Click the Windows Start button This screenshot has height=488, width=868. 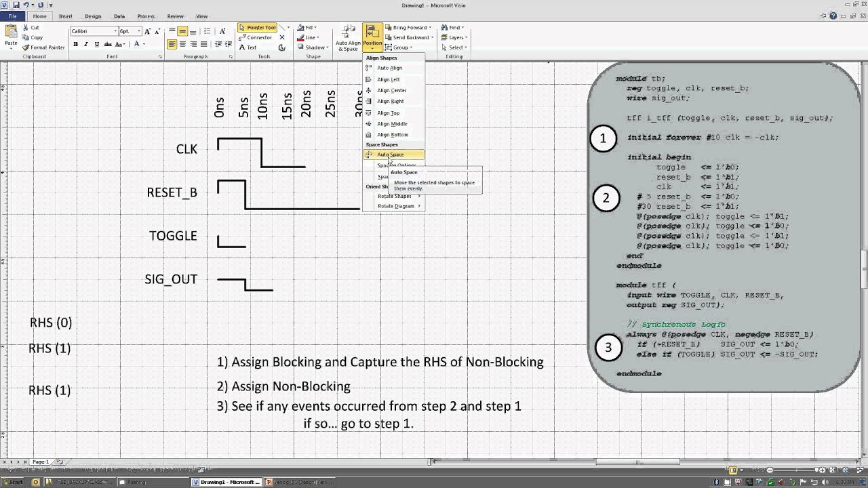[x=12, y=482]
